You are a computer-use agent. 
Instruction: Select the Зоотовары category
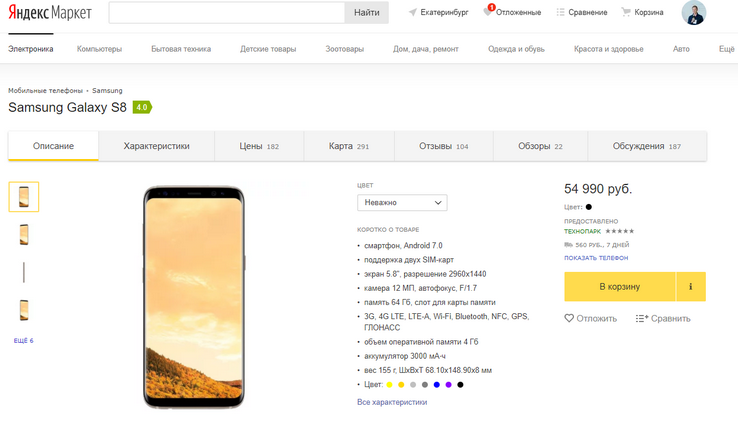[x=345, y=49]
